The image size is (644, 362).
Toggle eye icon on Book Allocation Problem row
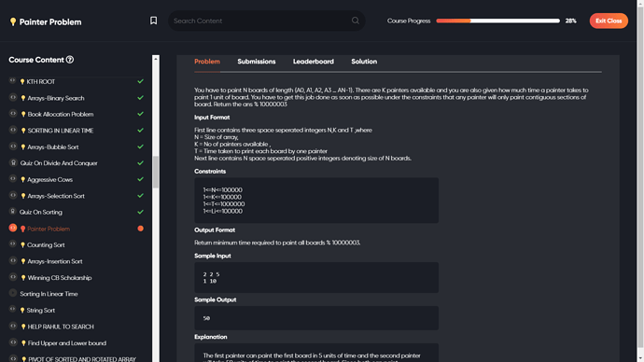point(13,113)
